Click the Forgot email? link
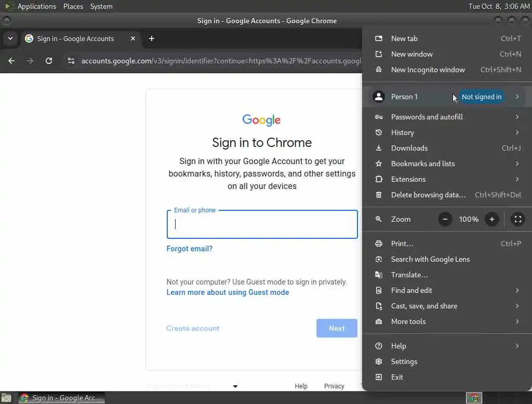 pos(189,249)
